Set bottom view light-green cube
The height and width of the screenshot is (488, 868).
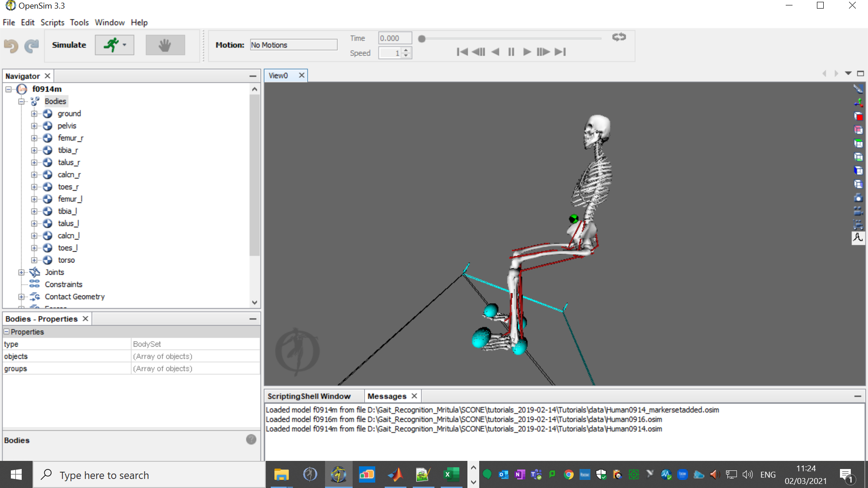[x=858, y=157]
